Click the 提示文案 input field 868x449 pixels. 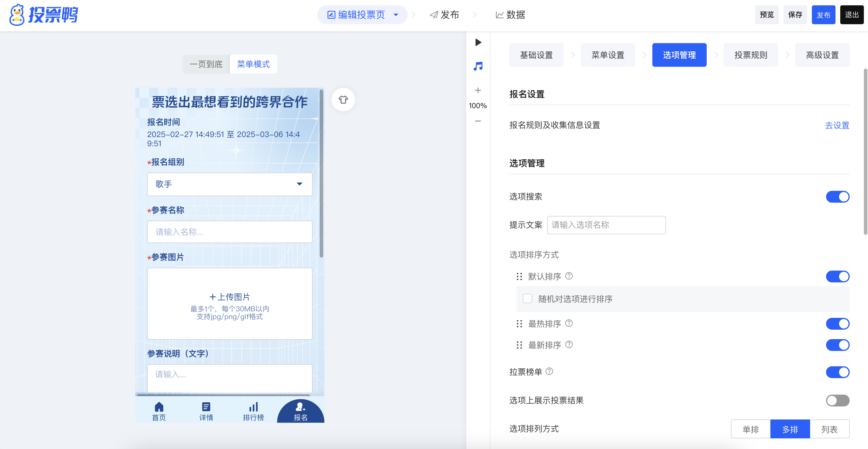606,225
